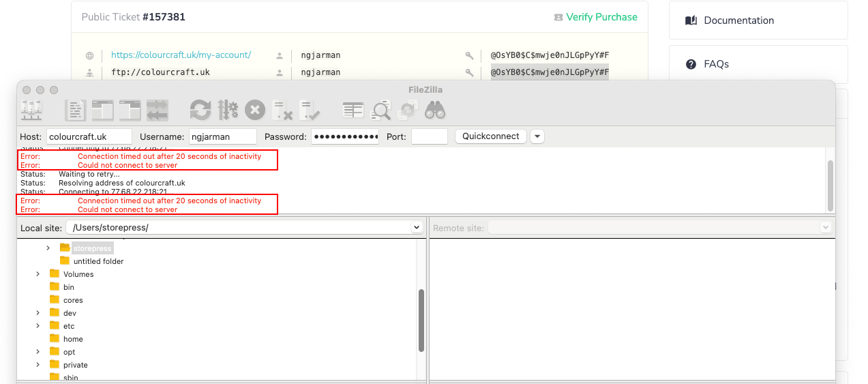The image size is (868, 384).
Task: Click the globe icon beside the colourcraft URL
Action: [x=89, y=56]
